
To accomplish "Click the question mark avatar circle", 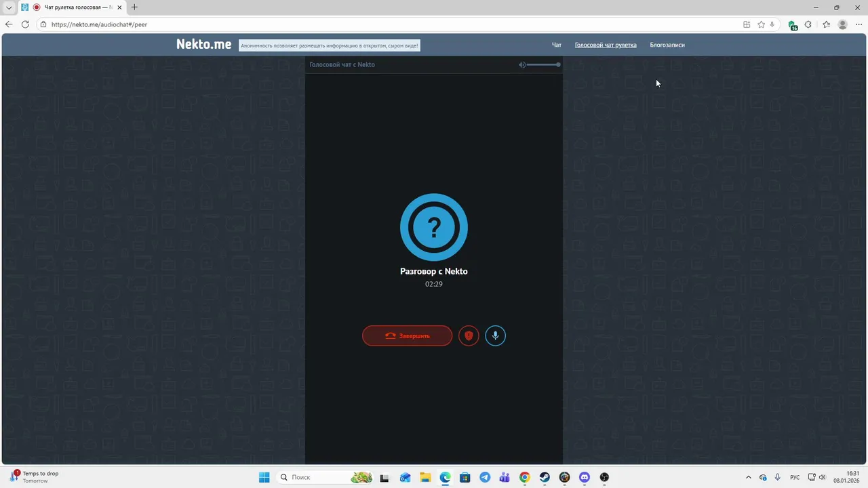I will [x=434, y=227].
